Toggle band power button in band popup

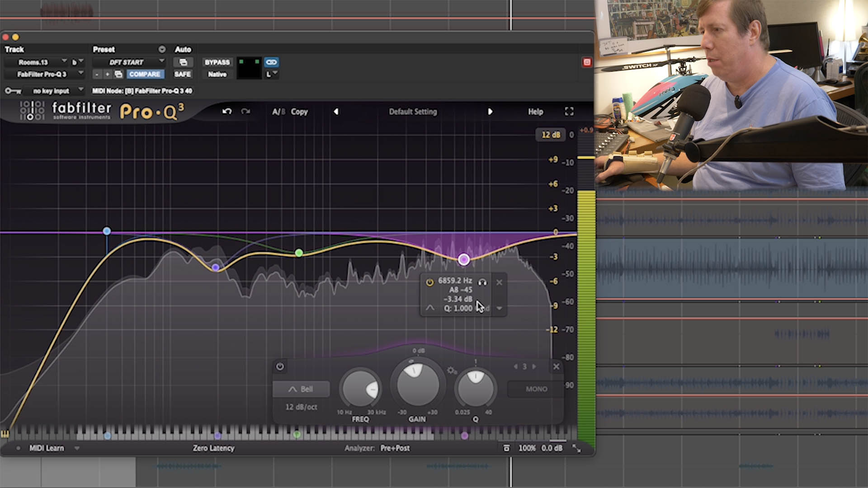tap(429, 282)
